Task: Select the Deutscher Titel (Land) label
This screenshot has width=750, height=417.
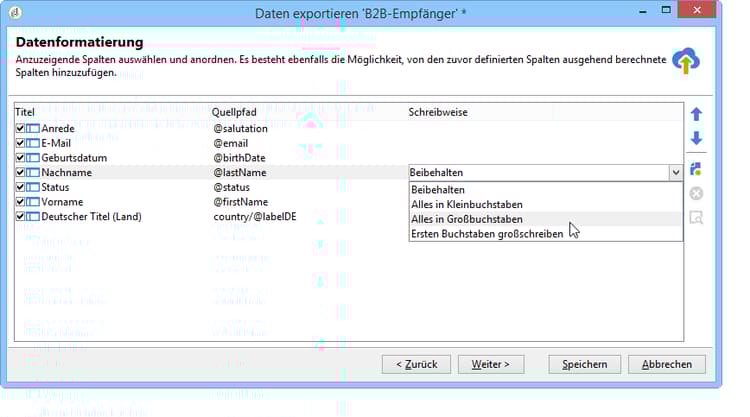Action: [x=91, y=217]
